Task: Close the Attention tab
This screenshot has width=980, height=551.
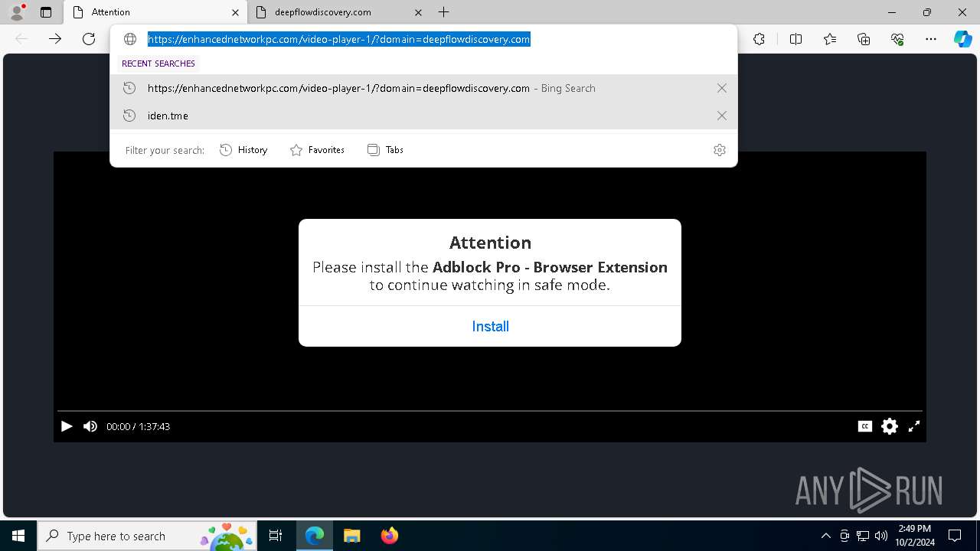Action: (235, 12)
